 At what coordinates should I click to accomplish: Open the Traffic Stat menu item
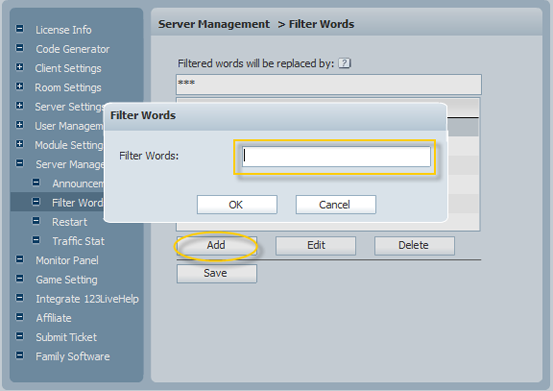pyautogui.click(x=78, y=241)
